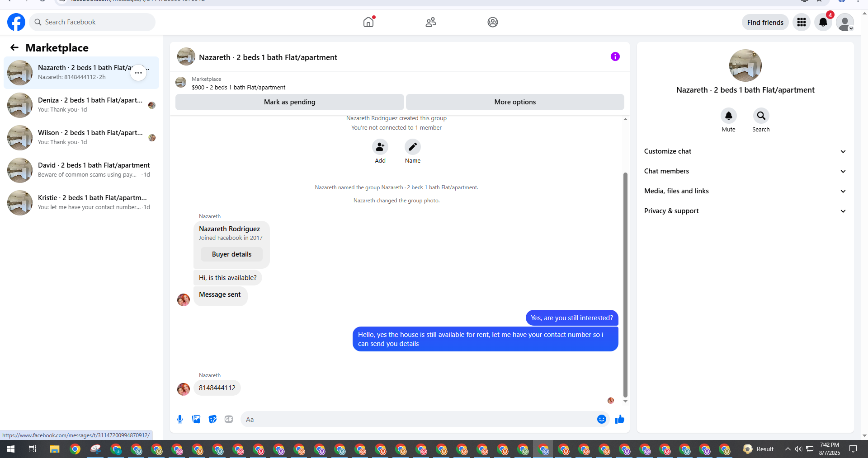The width and height of the screenshot is (868, 458).
Task: Open the emoji picker
Action: click(x=602, y=419)
